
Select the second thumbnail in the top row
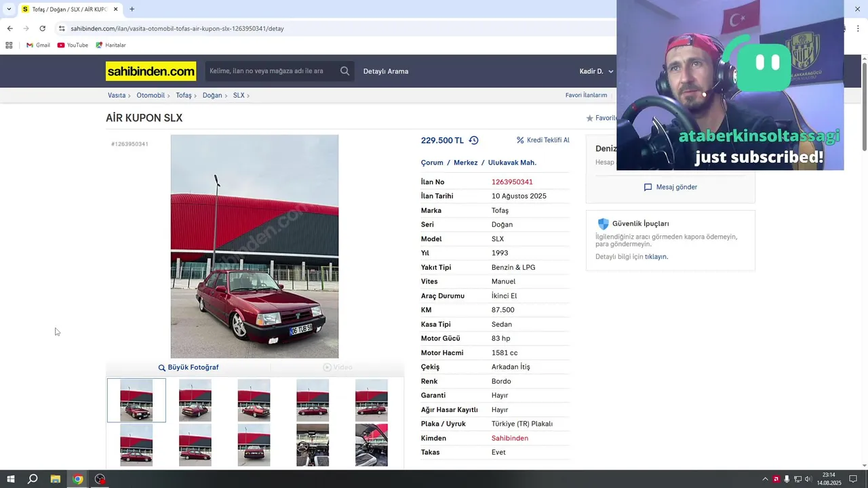195,401
